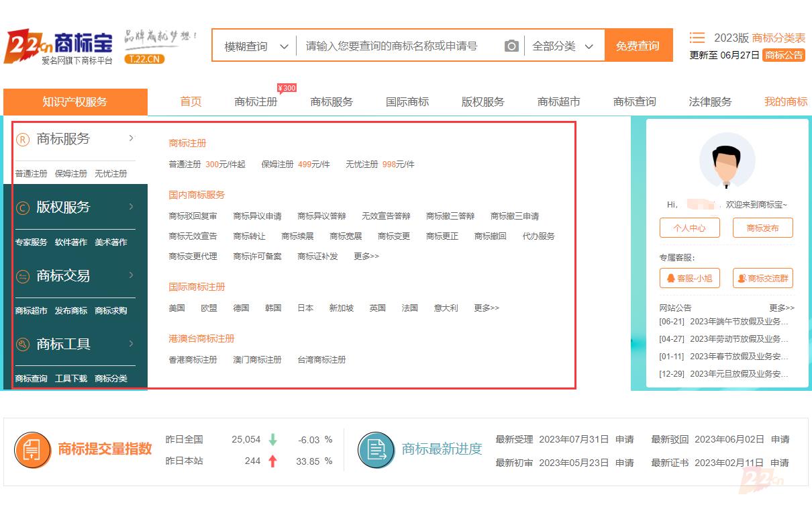812x505 pixels.
Task: Click the 商标最新进度 teal document icon
Action: coord(376,449)
